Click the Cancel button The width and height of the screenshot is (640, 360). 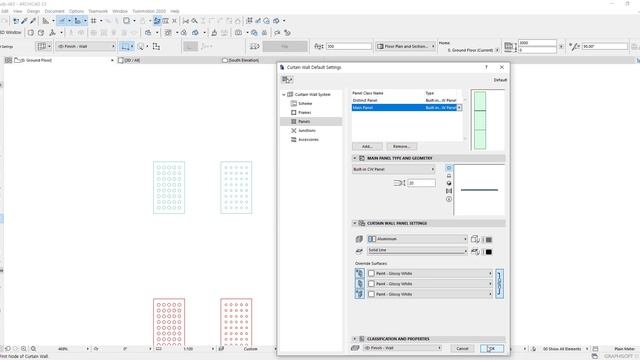coord(462,348)
